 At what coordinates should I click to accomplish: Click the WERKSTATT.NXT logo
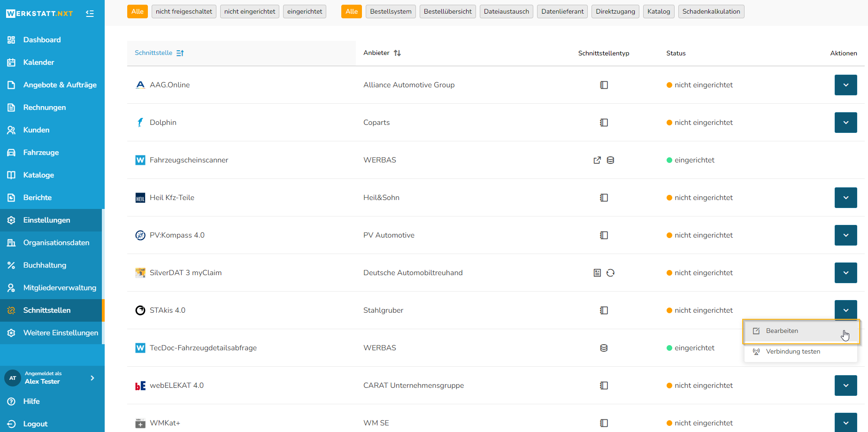click(39, 14)
